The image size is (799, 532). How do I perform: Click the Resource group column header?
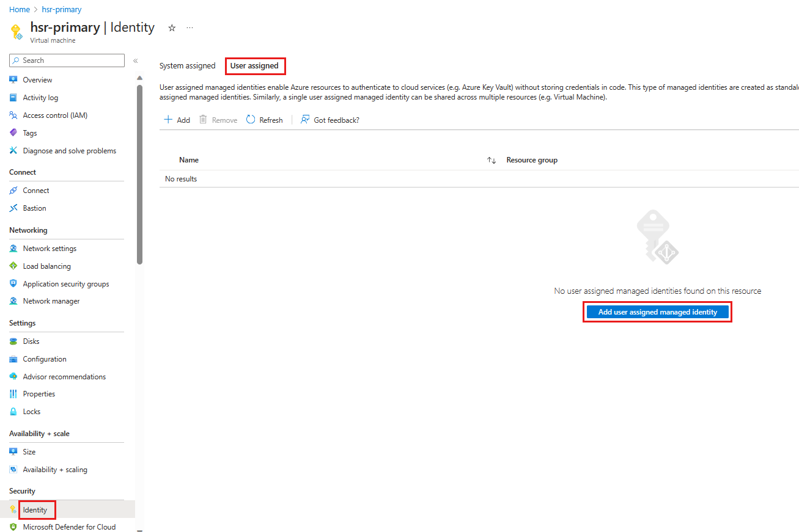click(532, 160)
